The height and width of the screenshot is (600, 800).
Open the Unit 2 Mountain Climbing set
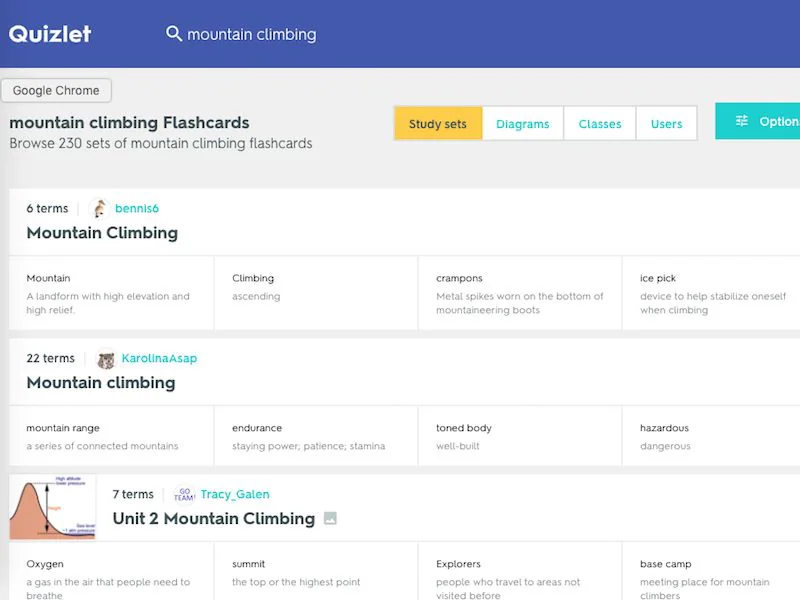[x=214, y=518]
